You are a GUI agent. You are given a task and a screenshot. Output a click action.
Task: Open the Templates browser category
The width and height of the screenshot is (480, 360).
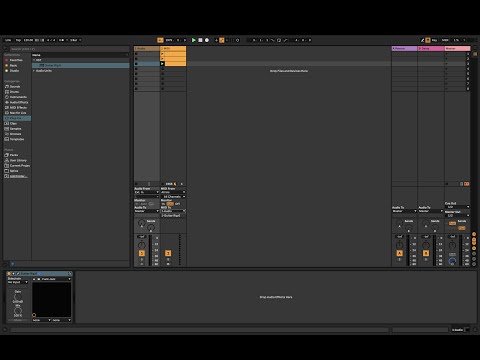(17, 139)
